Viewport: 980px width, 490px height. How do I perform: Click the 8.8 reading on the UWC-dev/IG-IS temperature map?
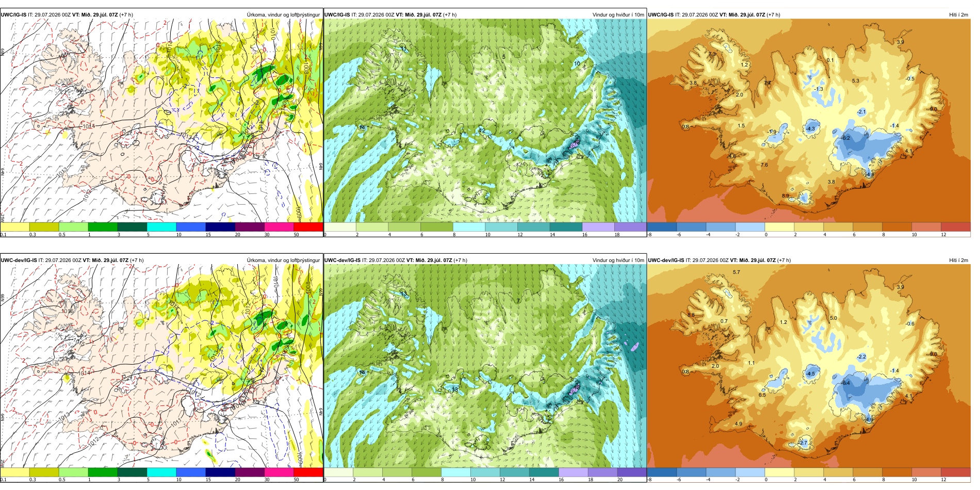coord(691,315)
